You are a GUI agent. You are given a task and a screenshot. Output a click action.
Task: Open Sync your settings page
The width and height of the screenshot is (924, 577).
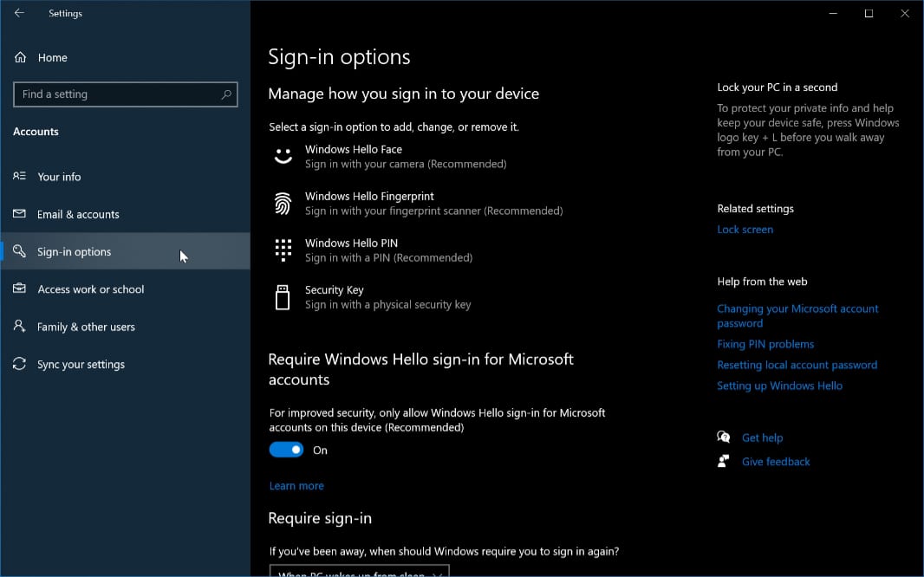click(81, 365)
